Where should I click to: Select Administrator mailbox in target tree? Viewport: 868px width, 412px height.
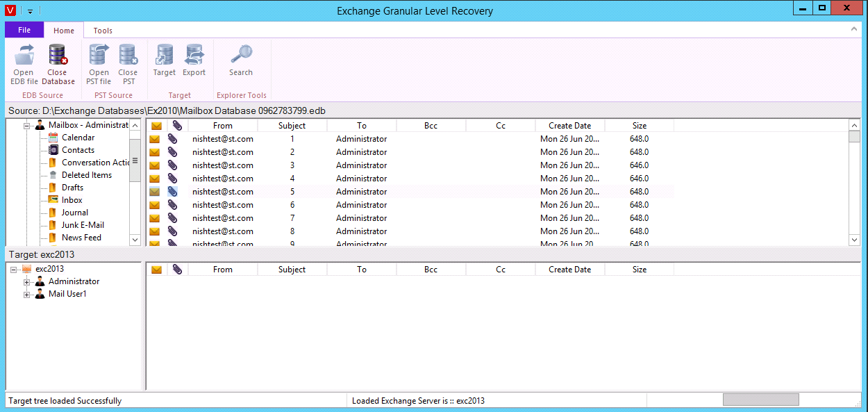(74, 281)
